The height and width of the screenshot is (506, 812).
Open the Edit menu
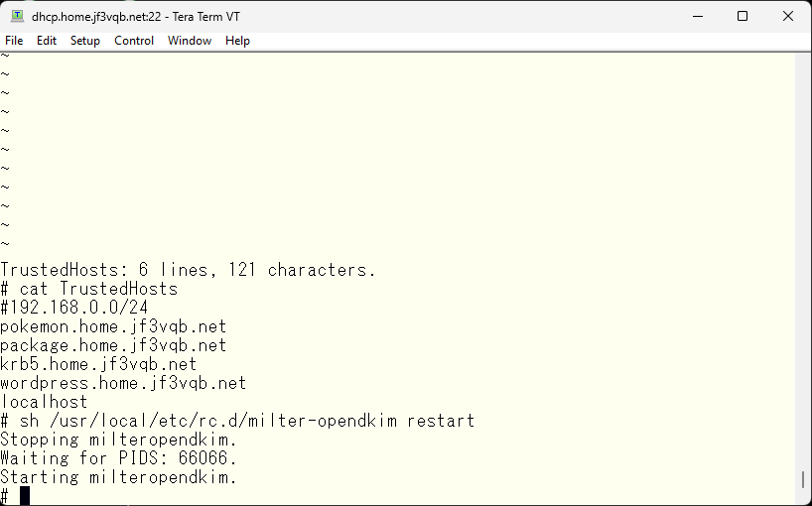(47, 41)
